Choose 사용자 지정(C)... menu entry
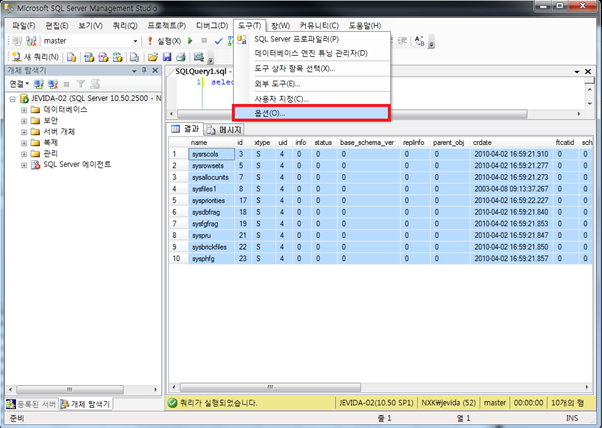This screenshot has width=602, height=428. (x=311, y=99)
